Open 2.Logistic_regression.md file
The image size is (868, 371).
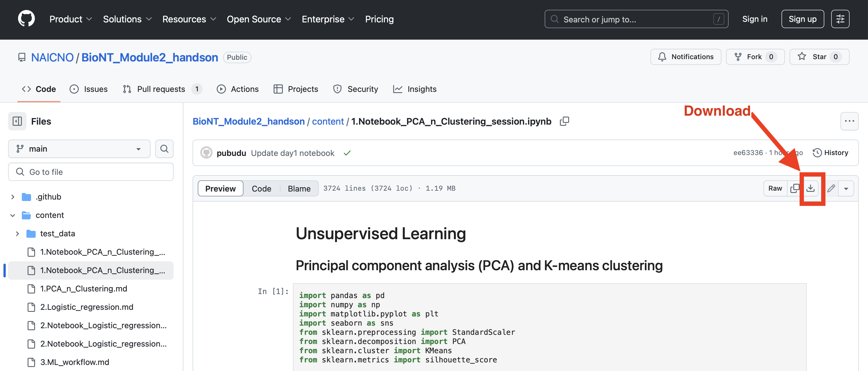[87, 307]
